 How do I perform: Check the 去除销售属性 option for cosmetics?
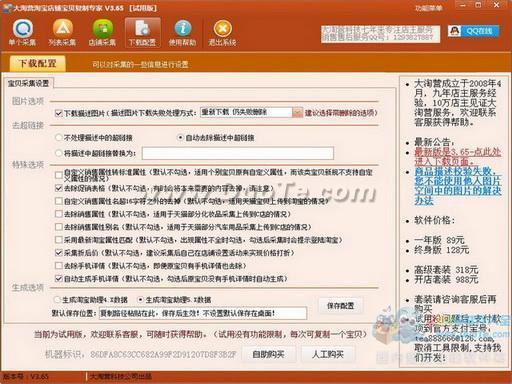click(x=59, y=214)
